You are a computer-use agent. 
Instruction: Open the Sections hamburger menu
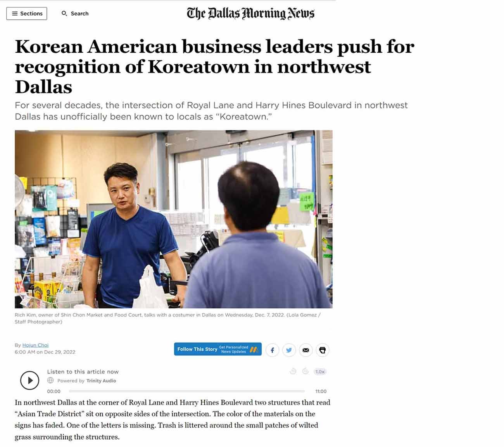27,14
